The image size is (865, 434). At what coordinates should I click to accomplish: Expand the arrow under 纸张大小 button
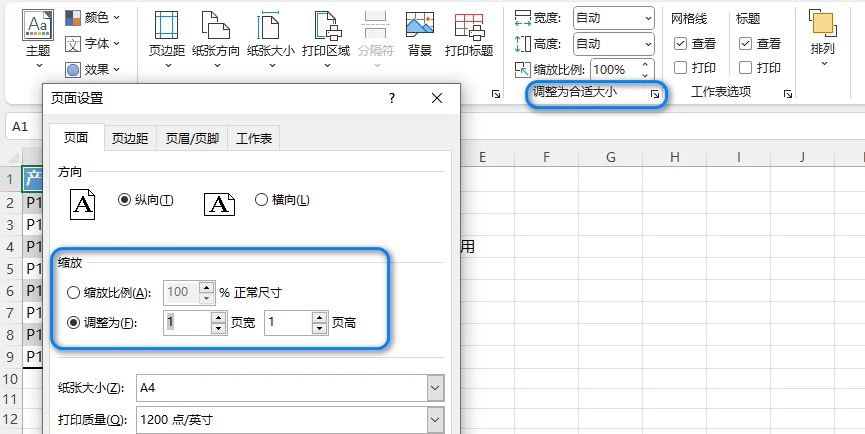272,66
